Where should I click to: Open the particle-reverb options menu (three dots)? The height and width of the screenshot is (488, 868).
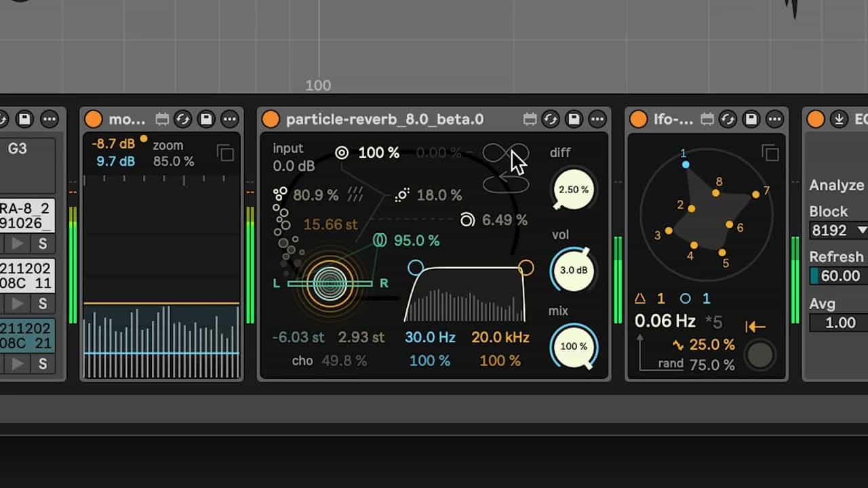(x=597, y=119)
